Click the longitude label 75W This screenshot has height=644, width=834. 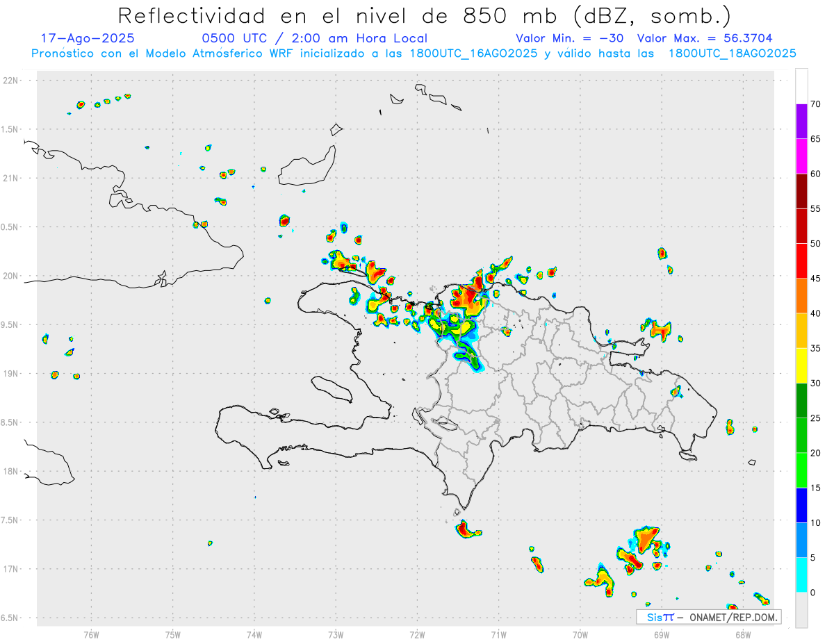pos(173,634)
